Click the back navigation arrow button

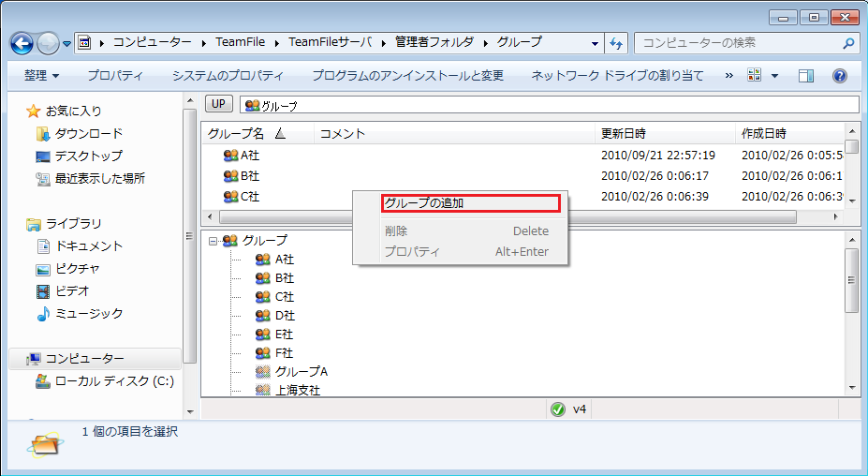tap(22, 43)
